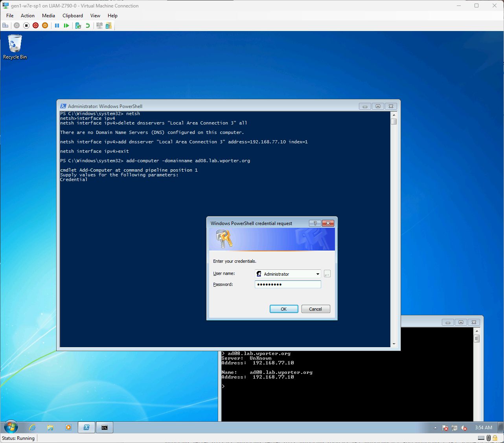Click the browse (...) button beside User name

tap(327, 274)
